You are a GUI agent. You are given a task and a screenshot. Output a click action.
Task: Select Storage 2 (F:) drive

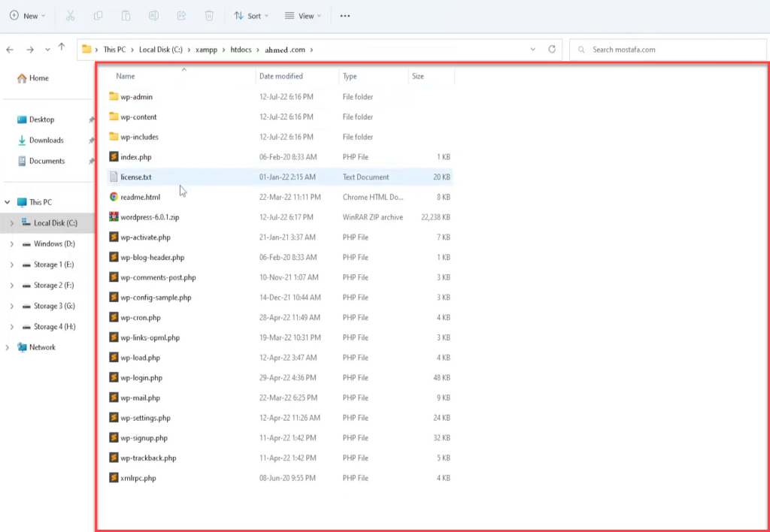(x=47, y=285)
